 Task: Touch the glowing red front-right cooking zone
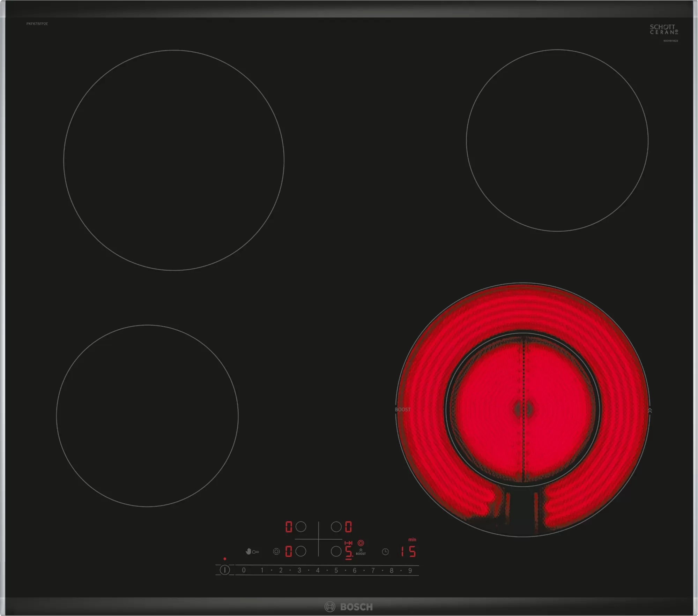tap(522, 409)
